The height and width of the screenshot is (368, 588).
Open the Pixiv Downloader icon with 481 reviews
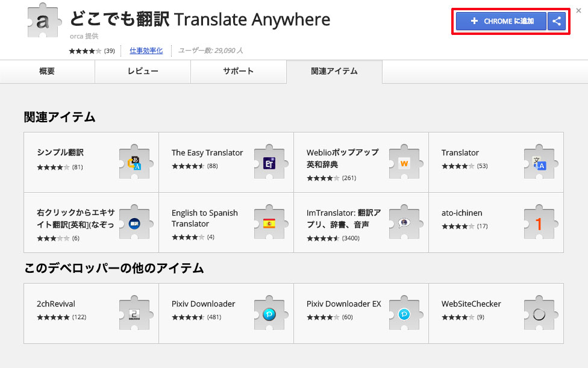pyautogui.click(x=271, y=313)
